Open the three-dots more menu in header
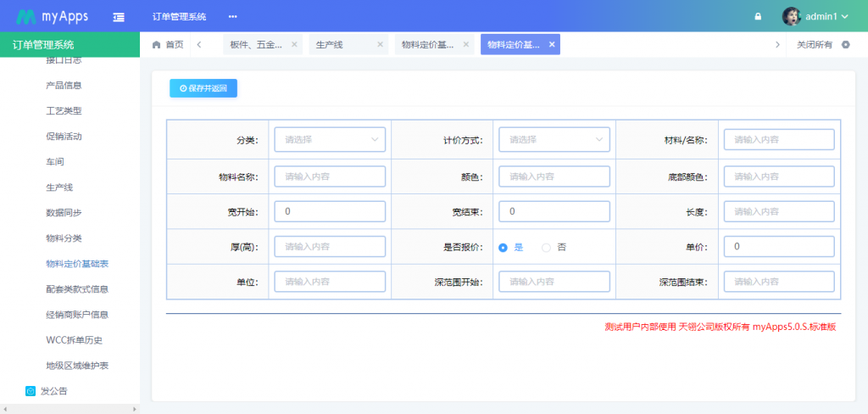Screen dimensions: 868x414 coord(232,16)
